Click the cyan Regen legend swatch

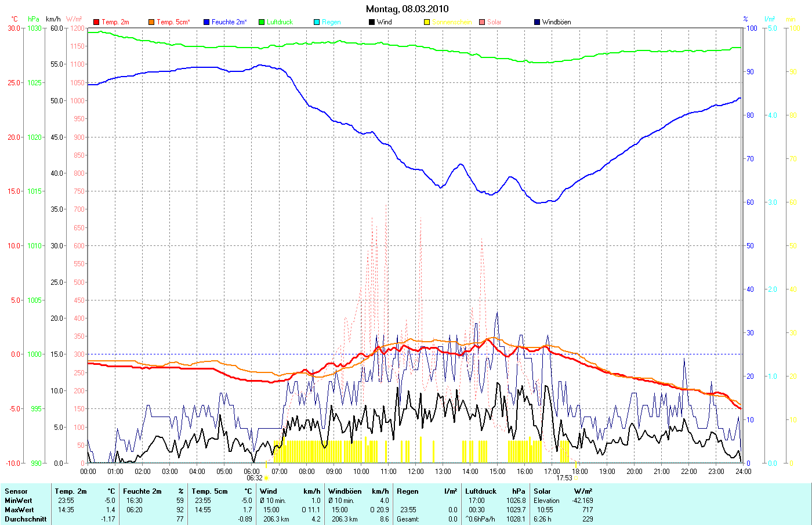click(317, 22)
